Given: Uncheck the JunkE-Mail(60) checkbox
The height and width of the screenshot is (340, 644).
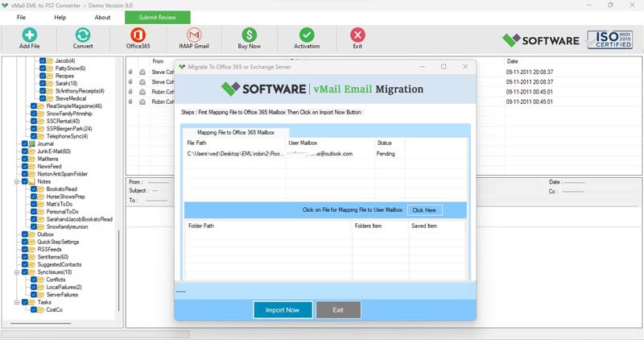Looking at the screenshot, I should tap(25, 151).
